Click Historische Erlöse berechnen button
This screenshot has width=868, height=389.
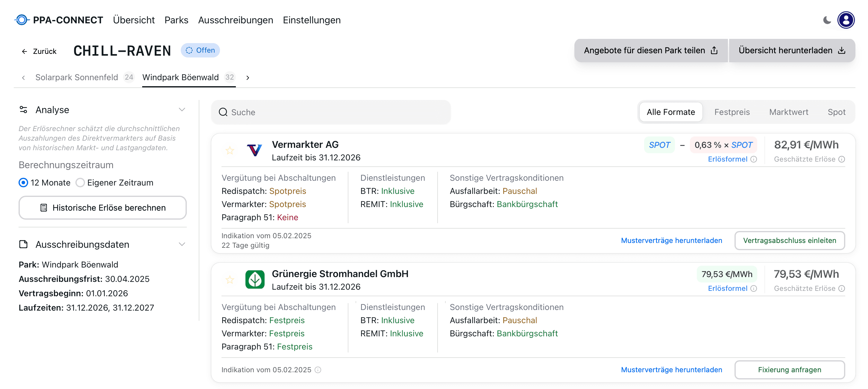pos(102,207)
